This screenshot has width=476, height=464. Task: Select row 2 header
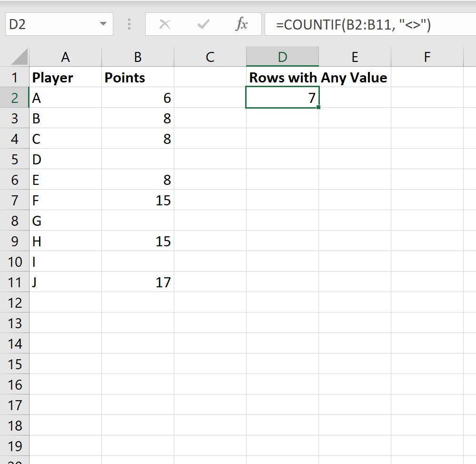(x=15, y=98)
